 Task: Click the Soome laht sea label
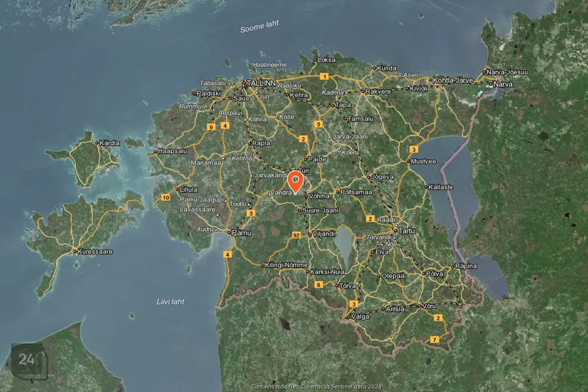(259, 27)
